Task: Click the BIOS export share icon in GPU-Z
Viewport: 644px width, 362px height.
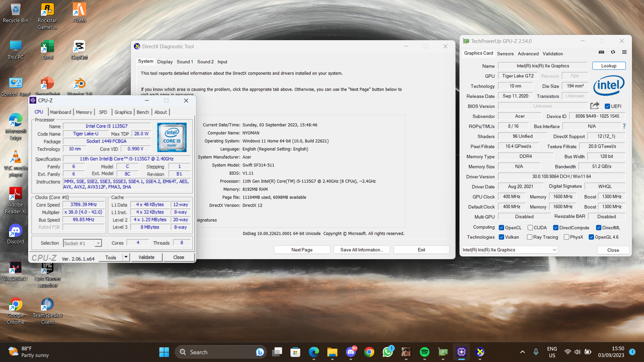Action: 595,106
